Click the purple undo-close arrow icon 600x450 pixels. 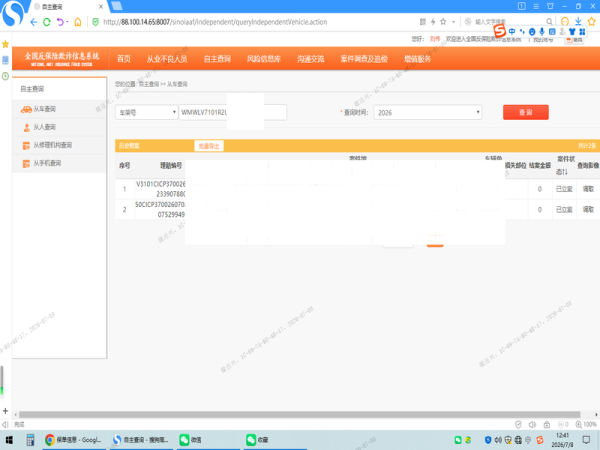(x=60, y=22)
